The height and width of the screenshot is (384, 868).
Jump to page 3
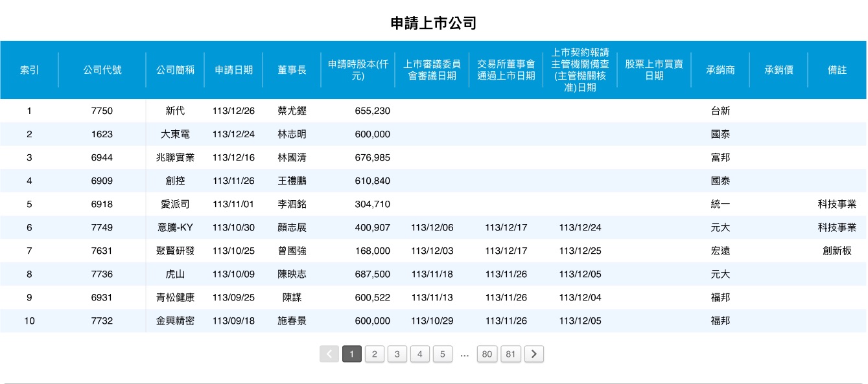pos(397,354)
